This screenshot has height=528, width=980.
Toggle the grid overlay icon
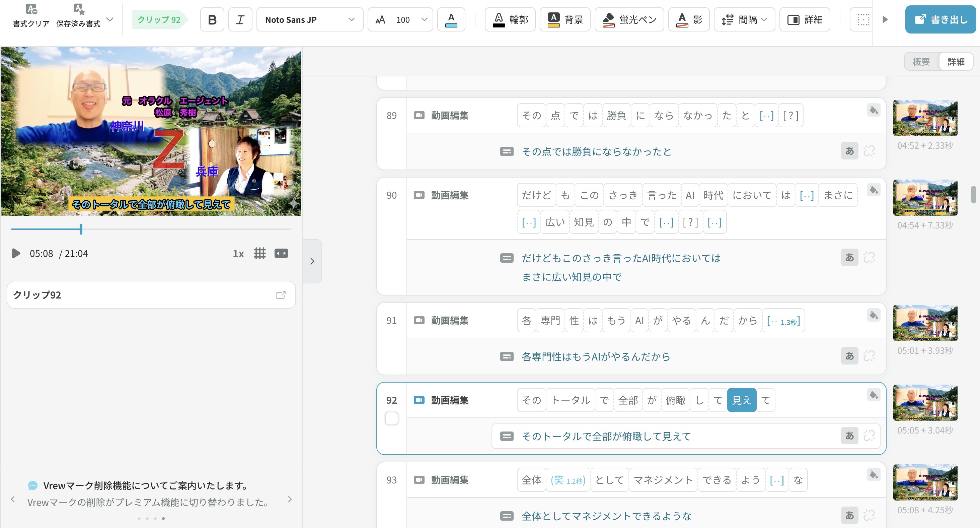(x=260, y=254)
